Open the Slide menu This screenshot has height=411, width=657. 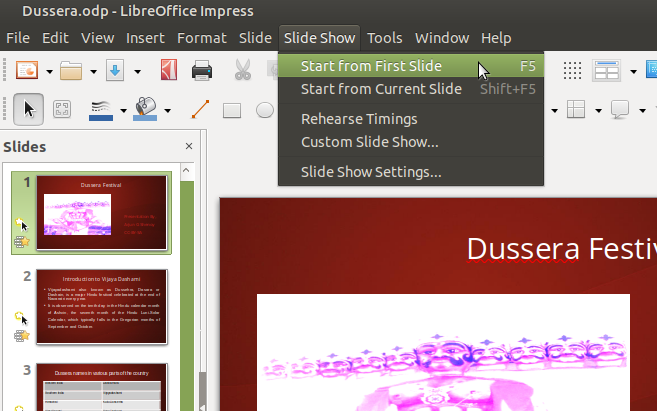coord(255,38)
